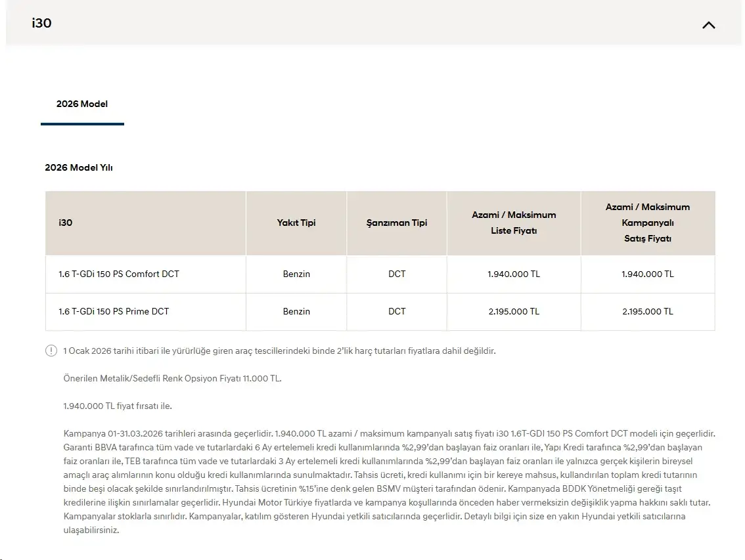Click the info exclamation icon beside the note

click(51, 351)
